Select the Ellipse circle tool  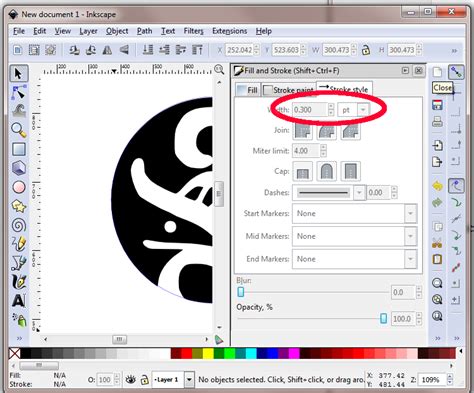tap(19, 187)
